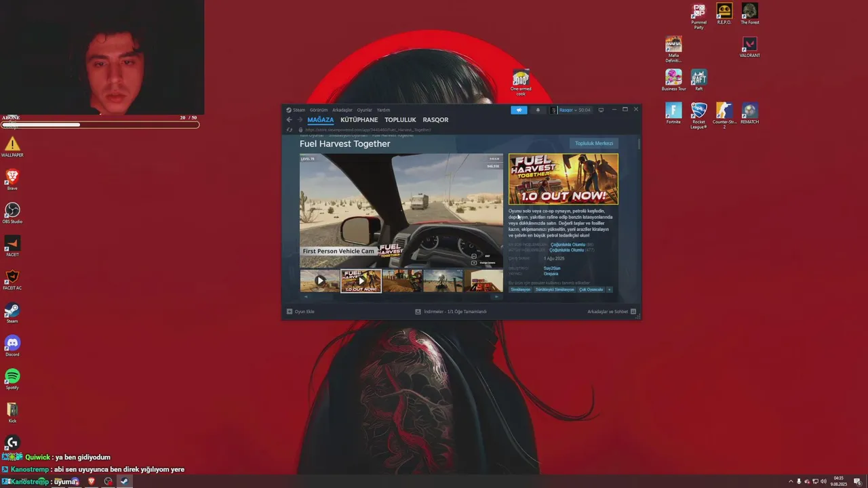Select REMATCH desktop shortcut
868x488 pixels.
749,114
